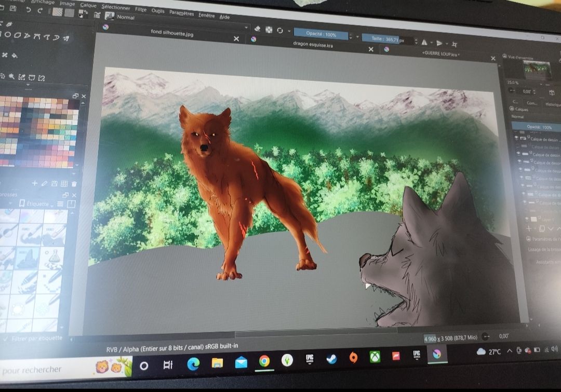Redo the last undone action
This screenshot has width=561, height=392.
click(x=40, y=10)
